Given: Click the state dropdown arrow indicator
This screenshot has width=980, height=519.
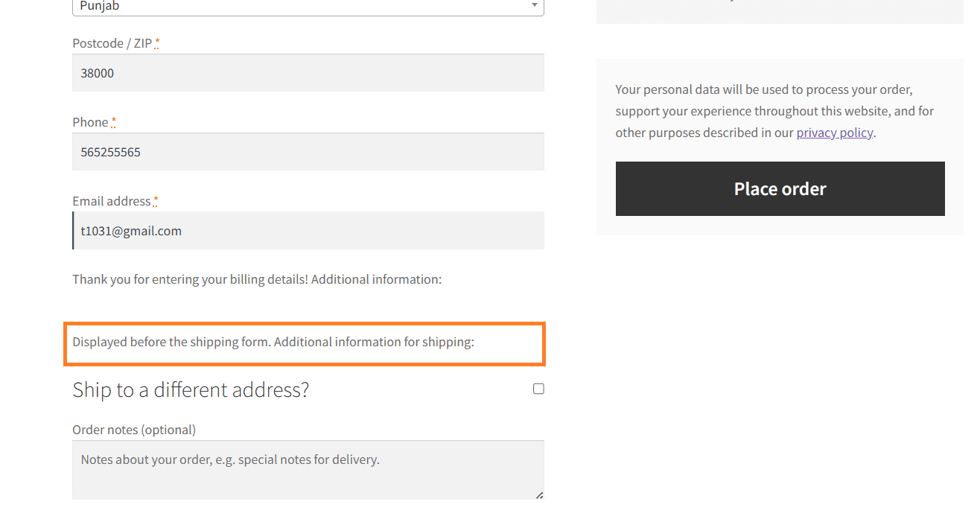Looking at the screenshot, I should click(534, 5).
